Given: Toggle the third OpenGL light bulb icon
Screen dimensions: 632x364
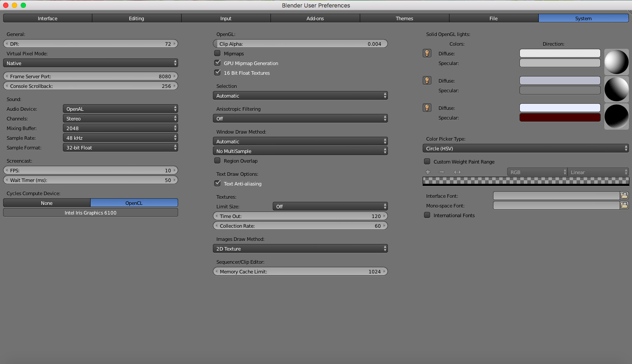Looking at the screenshot, I should coord(427,108).
